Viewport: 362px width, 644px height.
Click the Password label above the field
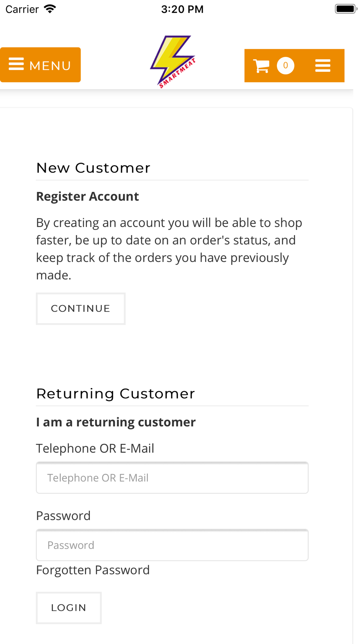pos(63,516)
